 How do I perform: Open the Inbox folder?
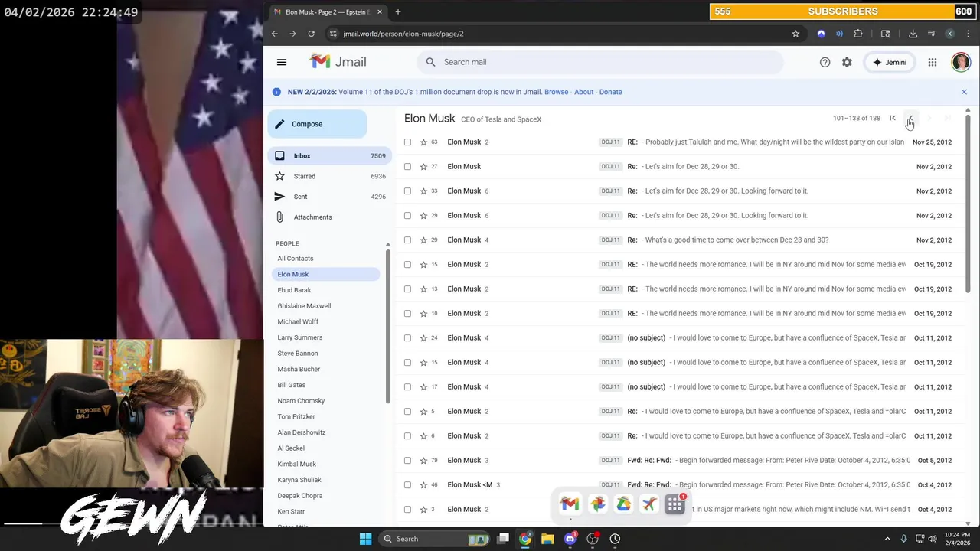pos(330,156)
